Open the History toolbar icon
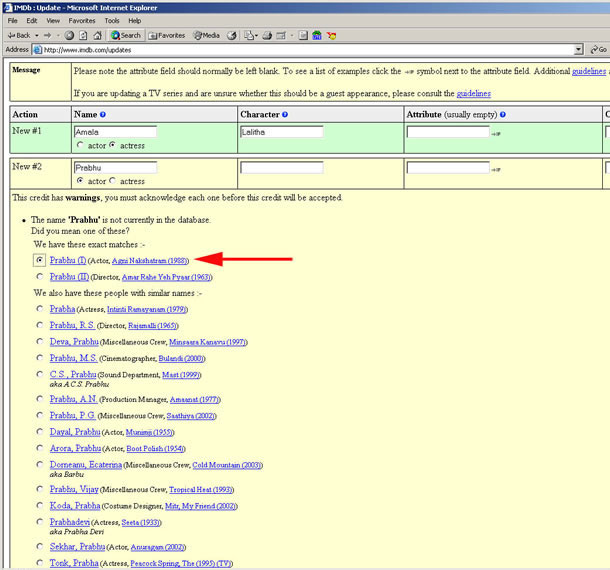This screenshot has height=570, width=610. (232, 35)
